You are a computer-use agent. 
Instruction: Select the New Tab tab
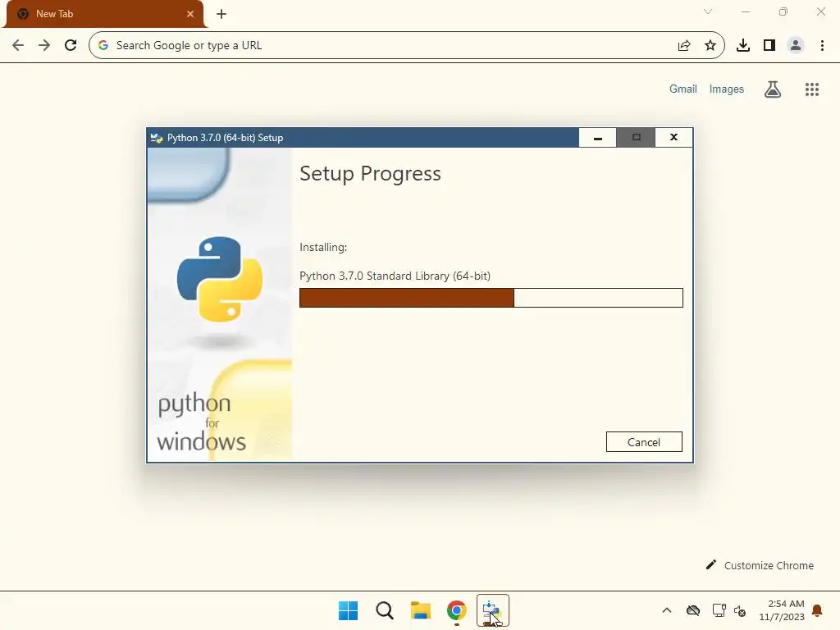coord(105,14)
